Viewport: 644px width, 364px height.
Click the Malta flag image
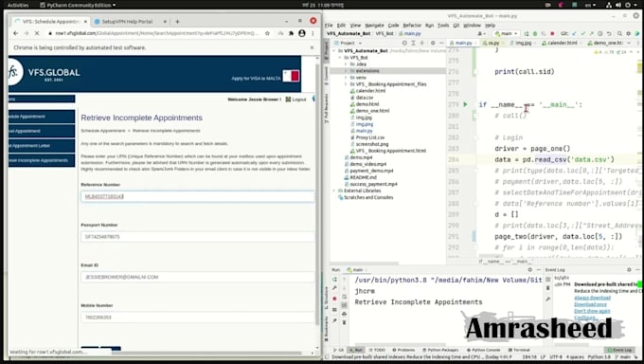(291, 76)
